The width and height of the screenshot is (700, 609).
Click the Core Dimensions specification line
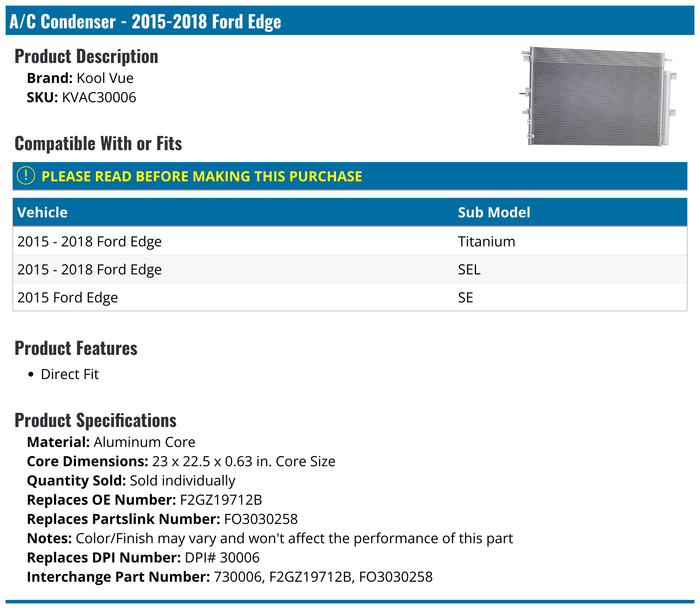[181, 461]
